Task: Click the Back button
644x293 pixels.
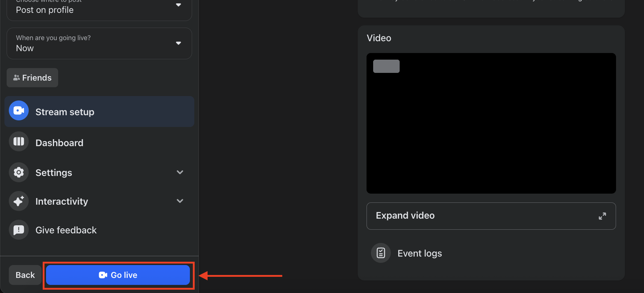Action: pos(25,275)
